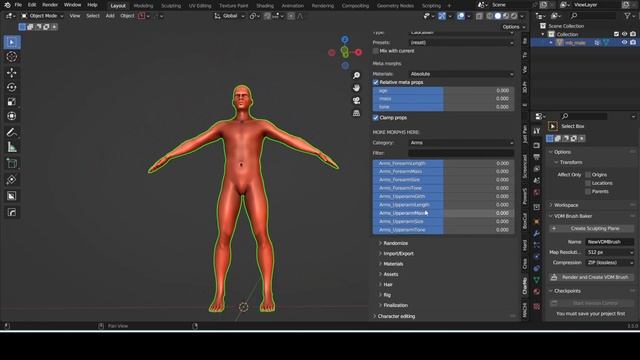
Task: Open the Object Data properties green triangle icon
Action: 537,280
